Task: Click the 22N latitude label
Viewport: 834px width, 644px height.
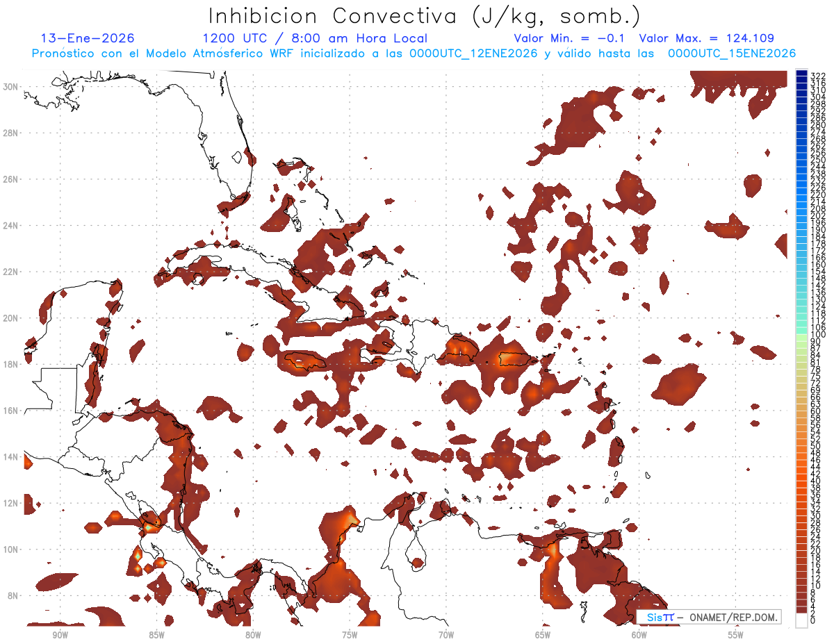Action: 10,272
